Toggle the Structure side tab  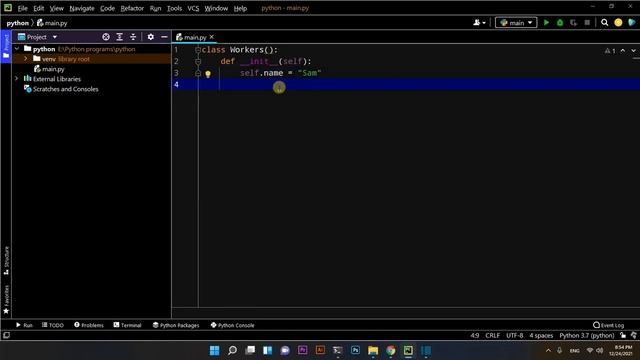[x=6, y=260]
